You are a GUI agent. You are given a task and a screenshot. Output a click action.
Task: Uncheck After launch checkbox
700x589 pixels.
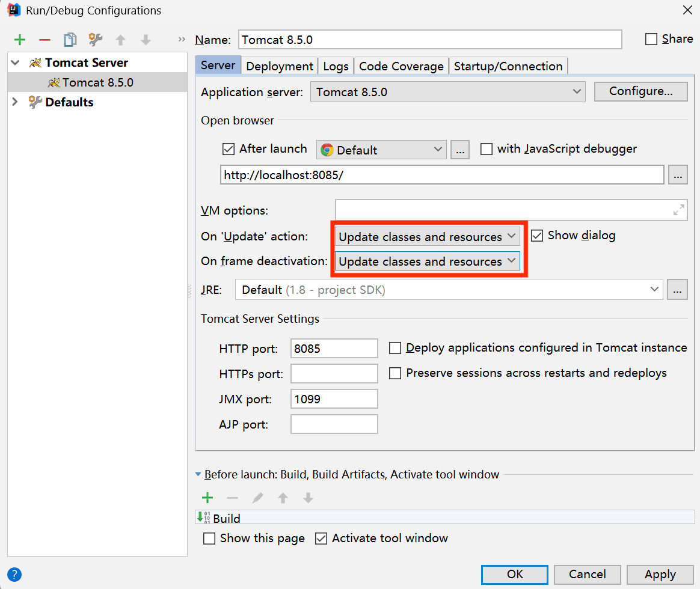(228, 149)
